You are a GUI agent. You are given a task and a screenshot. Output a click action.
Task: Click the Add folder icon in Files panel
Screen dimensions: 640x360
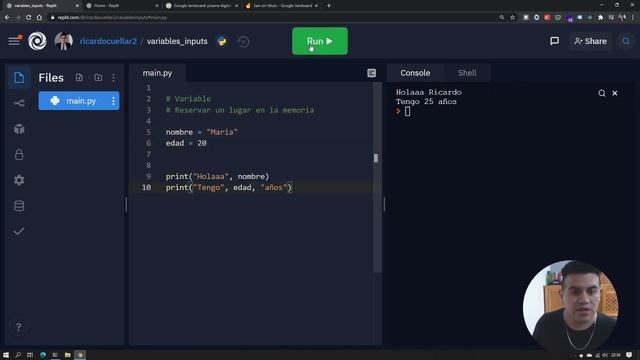[x=98, y=78]
